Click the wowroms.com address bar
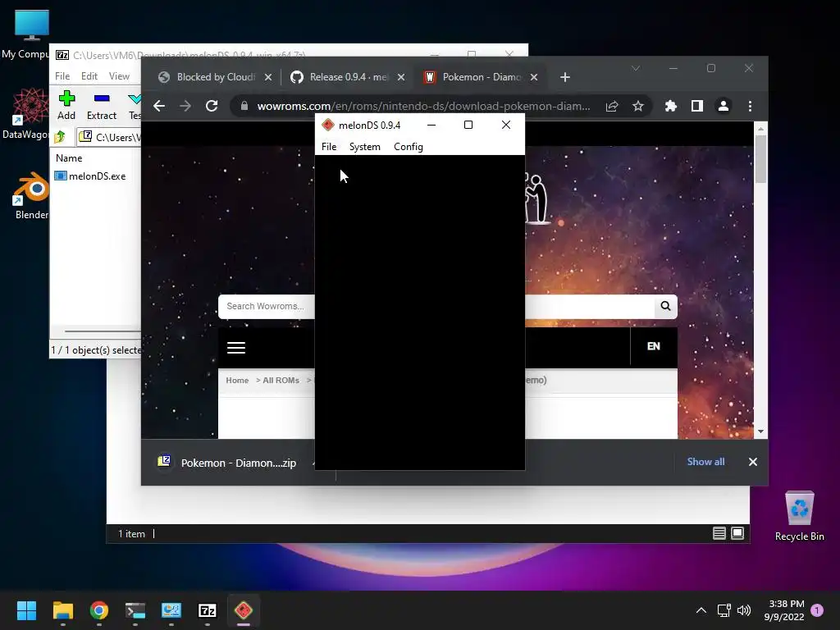Screen dimensions: 840x630 [423, 106]
